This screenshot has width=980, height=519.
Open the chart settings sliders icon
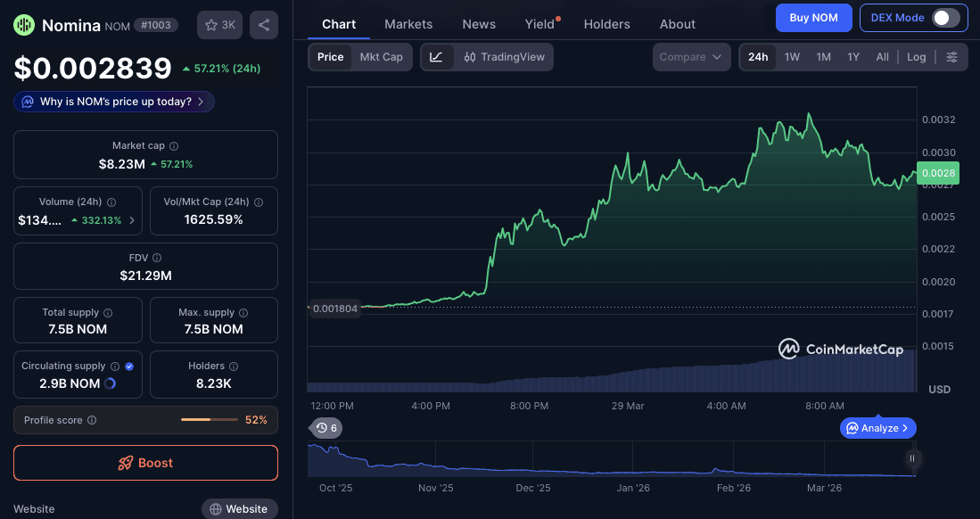(x=952, y=55)
